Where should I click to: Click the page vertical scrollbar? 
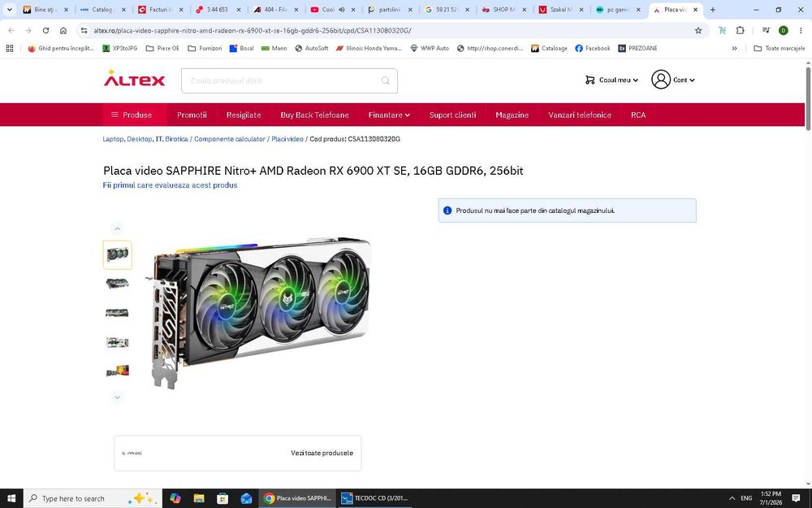point(808,98)
